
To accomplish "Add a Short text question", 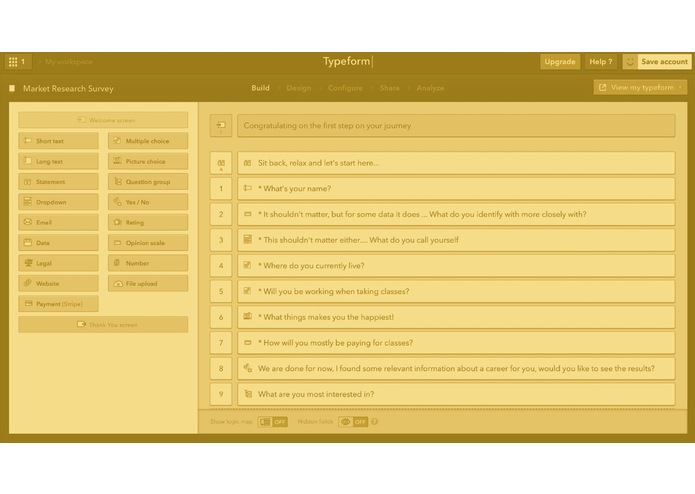I will click(x=59, y=141).
